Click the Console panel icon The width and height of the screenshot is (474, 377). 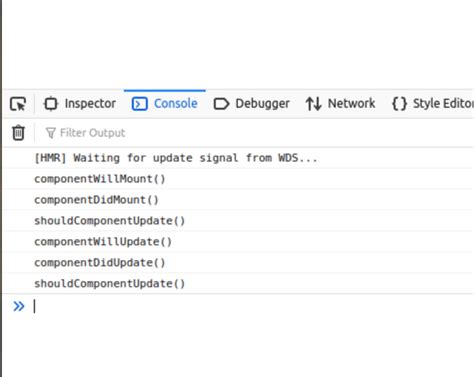pos(140,104)
